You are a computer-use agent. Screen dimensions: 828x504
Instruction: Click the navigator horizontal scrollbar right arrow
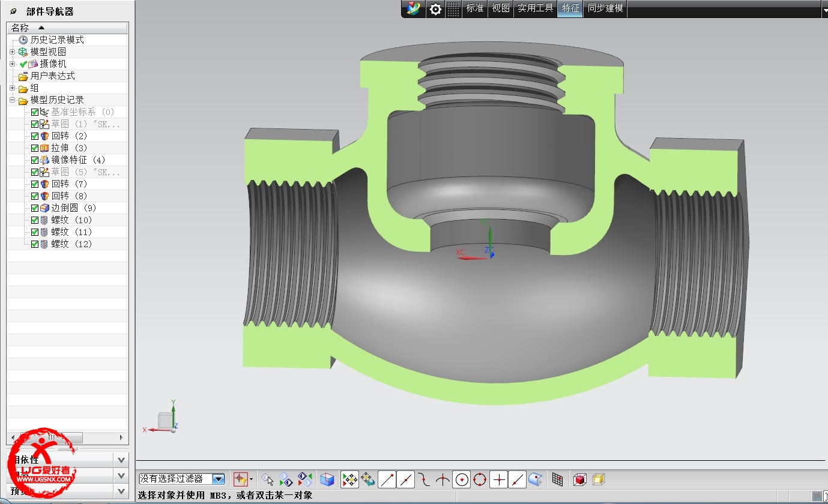[121, 437]
